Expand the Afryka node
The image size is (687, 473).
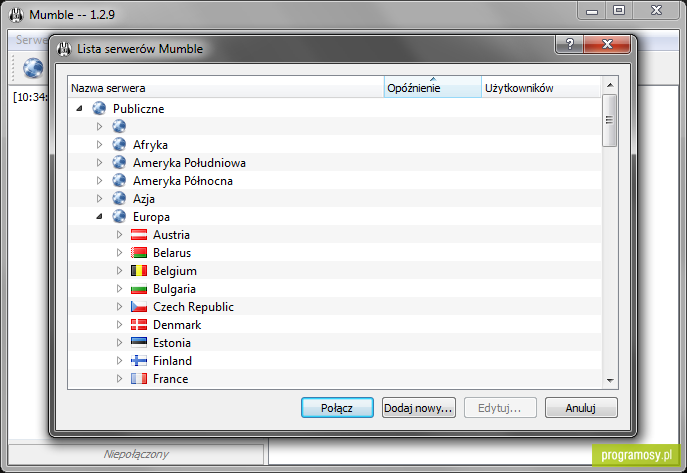click(x=99, y=145)
